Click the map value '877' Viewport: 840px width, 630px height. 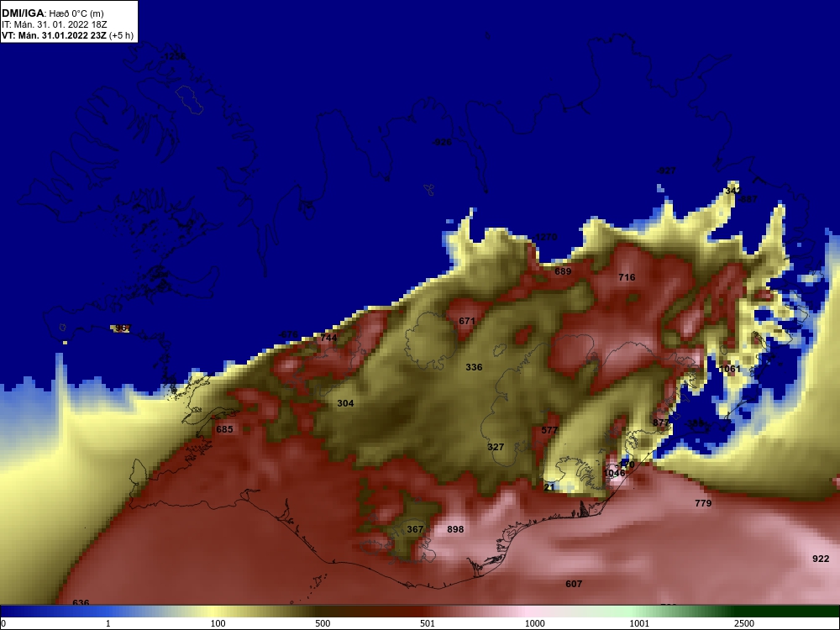pyautogui.click(x=661, y=423)
